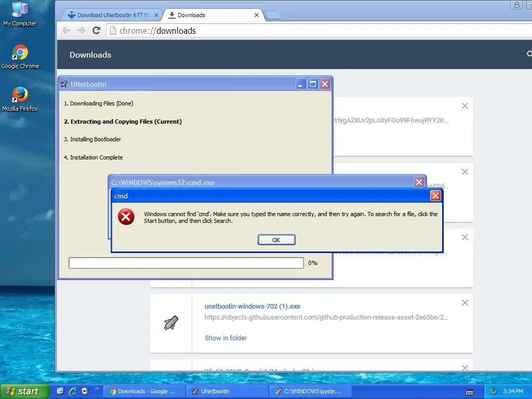Close the Downloads tab
532x399 pixels.
257,15
